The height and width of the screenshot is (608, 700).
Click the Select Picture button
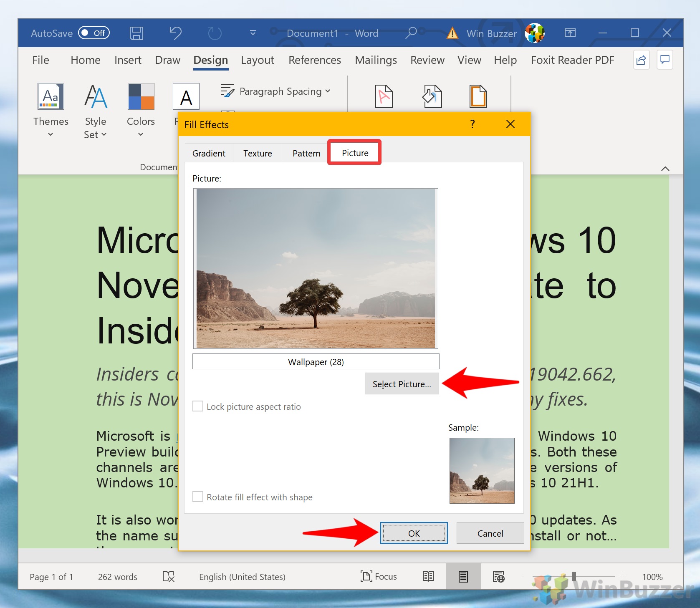tap(402, 384)
